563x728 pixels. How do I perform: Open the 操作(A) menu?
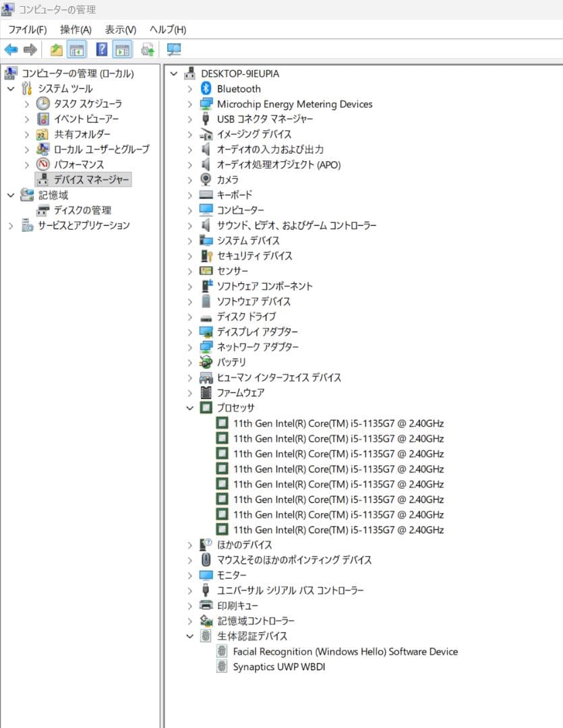coord(74,30)
